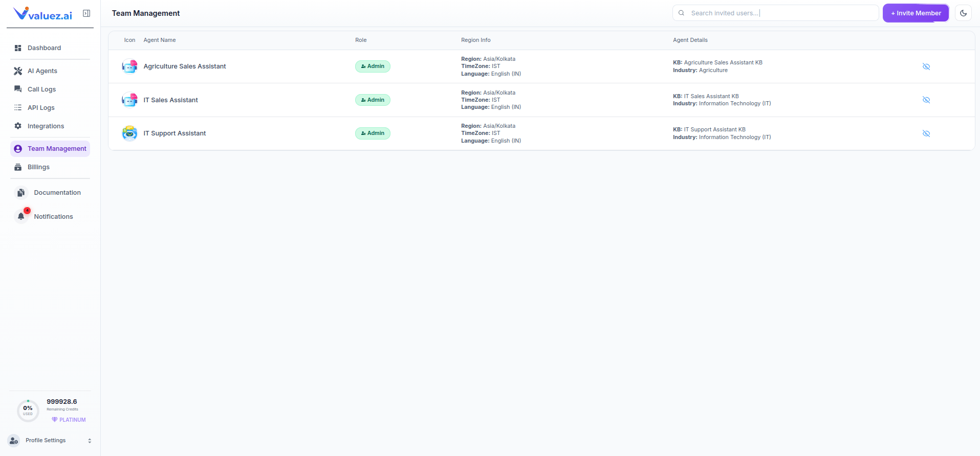Click Admin badge for IT Sales Assistant
The height and width of the screenshot is (456, 980).
(x=373, y=100)
